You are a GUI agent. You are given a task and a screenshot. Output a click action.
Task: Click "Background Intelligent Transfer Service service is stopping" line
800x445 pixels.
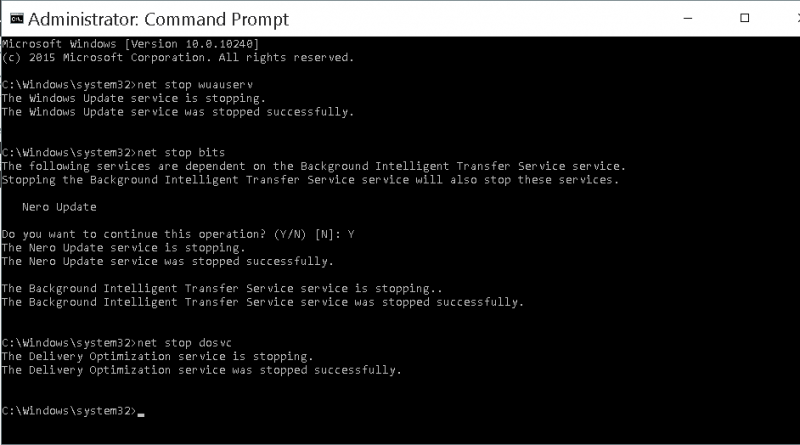[x=222, y=289]
